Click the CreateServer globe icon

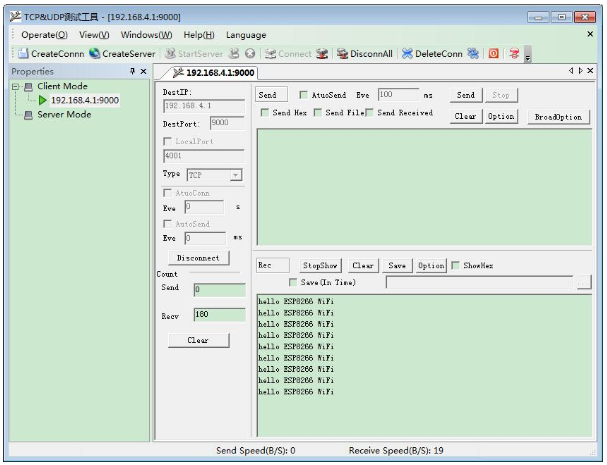94,53
